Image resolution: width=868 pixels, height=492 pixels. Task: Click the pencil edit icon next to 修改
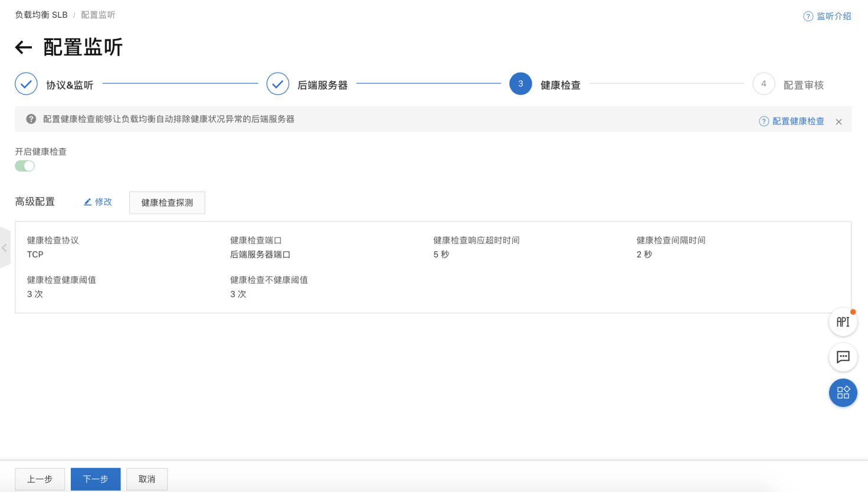(x=88, y=202)
